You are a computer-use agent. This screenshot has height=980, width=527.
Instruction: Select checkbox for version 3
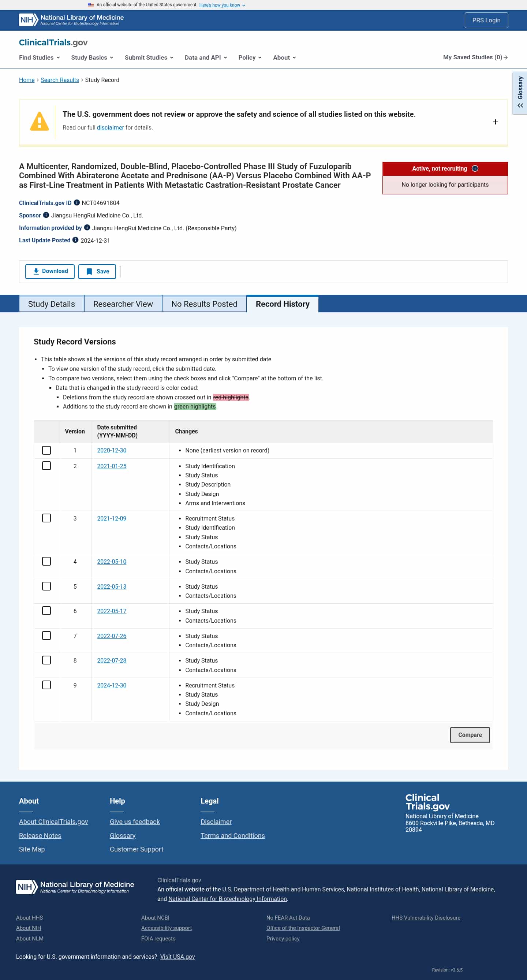tap(46, 518)
